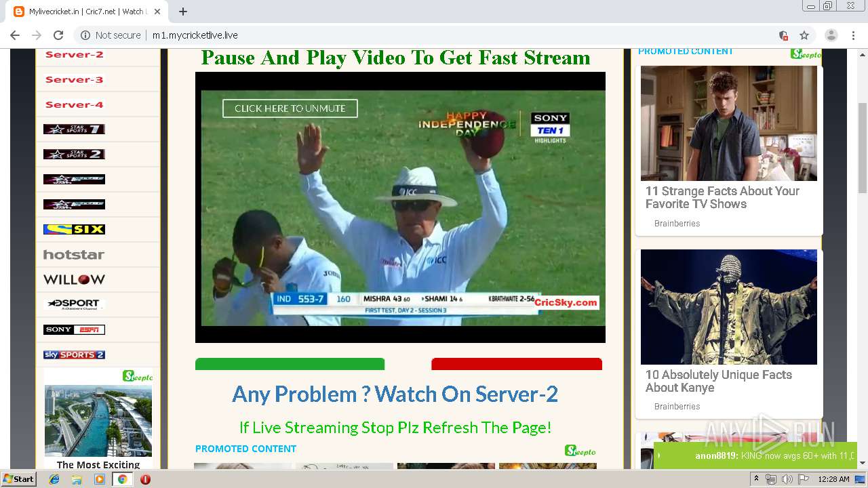The height and width of the screenshot is (488, 868).
Task: Click scrollbar down arrow
Action: click(x=863, y=463)
